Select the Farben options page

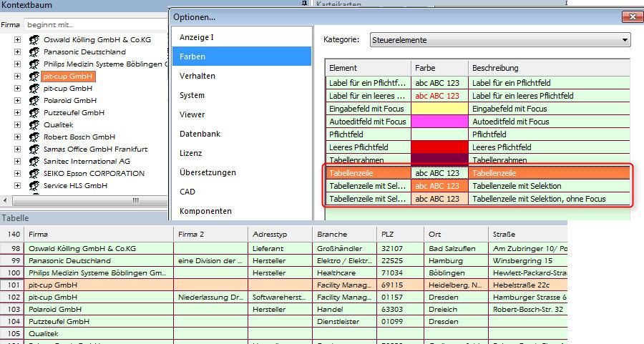pyautogui.click(x=242, y=56)
